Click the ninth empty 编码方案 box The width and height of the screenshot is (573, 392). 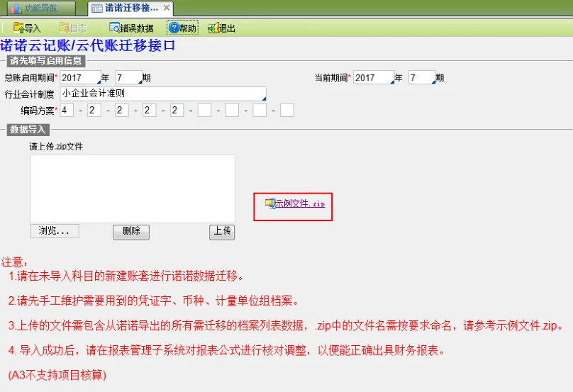click(287, 110)
